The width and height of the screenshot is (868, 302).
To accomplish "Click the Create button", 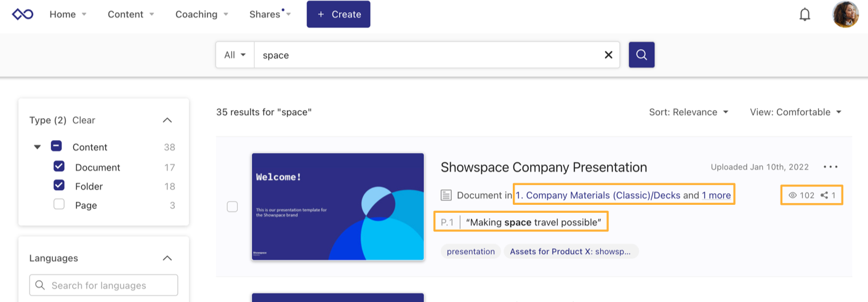I will coord(339,14).
